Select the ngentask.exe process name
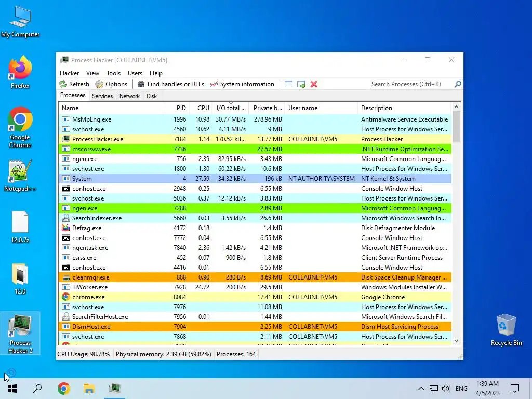532x399 pixels. point(90,248)
